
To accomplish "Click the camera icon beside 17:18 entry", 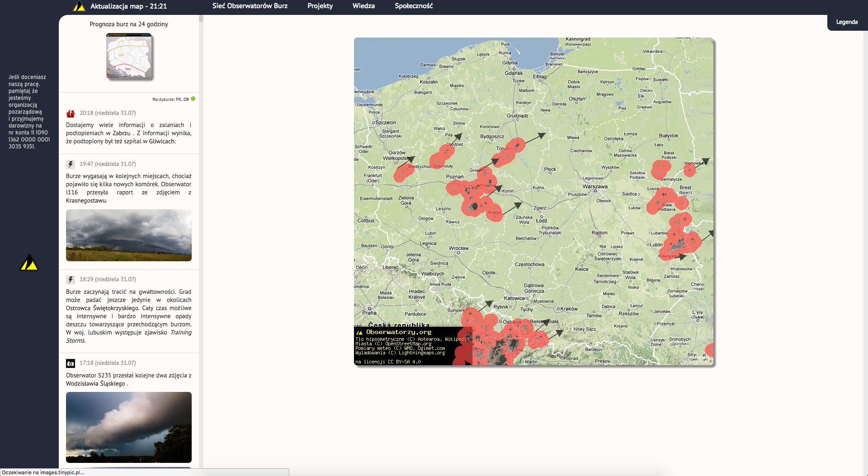I will tap(71, 363).
